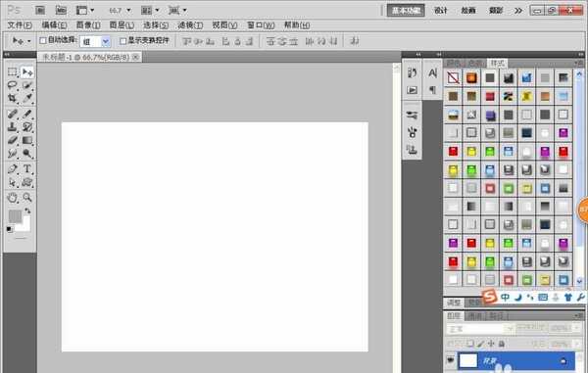Select the Gradient tool

(27, 140)
